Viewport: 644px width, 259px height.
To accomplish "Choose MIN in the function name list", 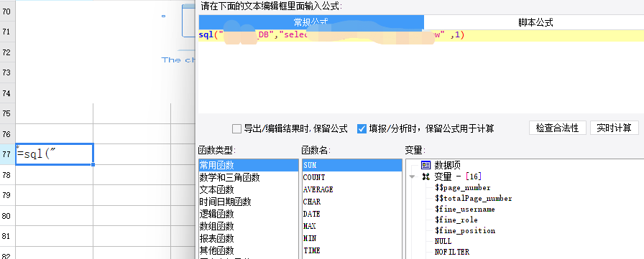I will (x=352, y=238).
